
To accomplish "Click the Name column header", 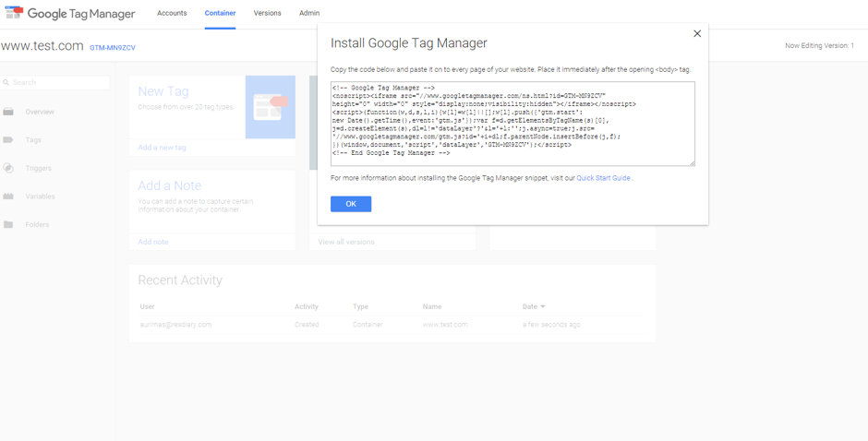I will pos(432,306).
